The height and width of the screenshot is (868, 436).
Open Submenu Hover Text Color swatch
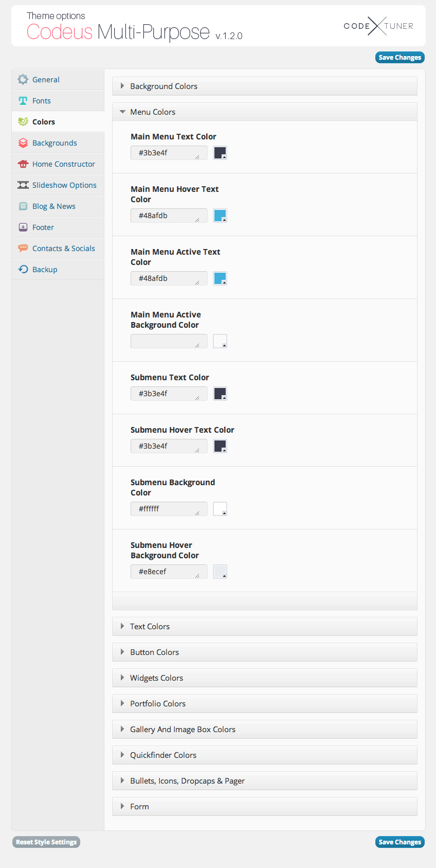click(220, 446)
